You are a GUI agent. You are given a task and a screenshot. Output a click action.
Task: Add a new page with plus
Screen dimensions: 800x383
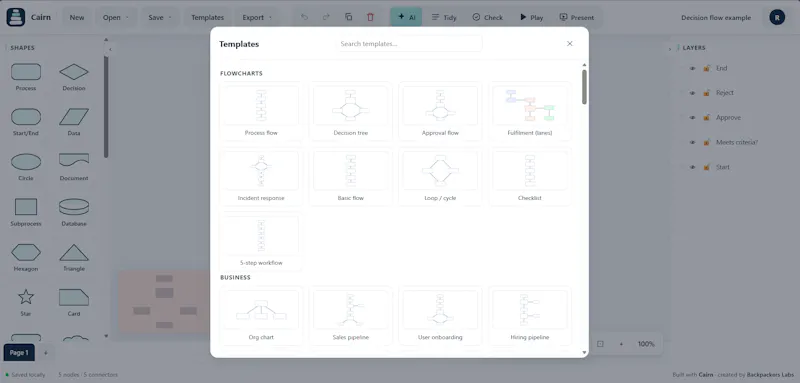click(x=45, y=352)
